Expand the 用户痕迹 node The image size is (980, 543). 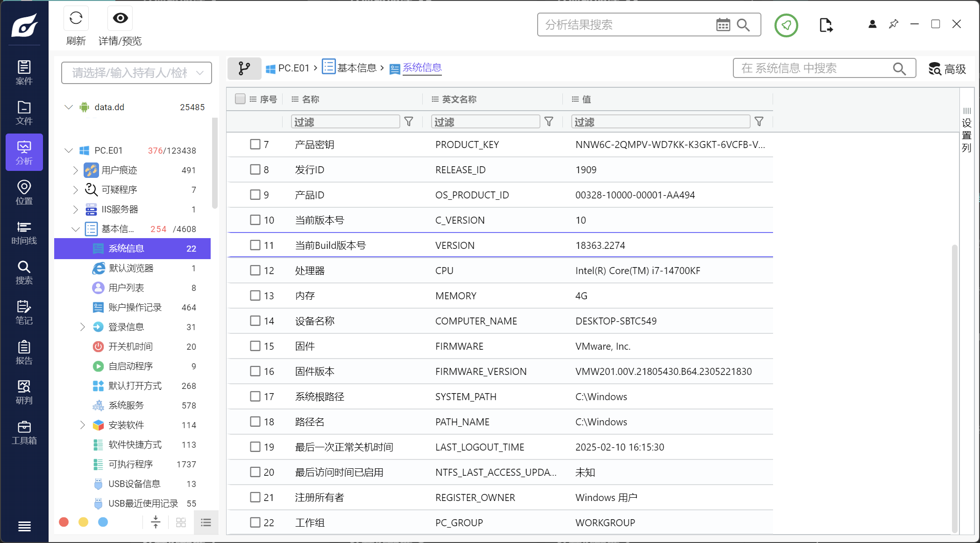pos(75,170)
